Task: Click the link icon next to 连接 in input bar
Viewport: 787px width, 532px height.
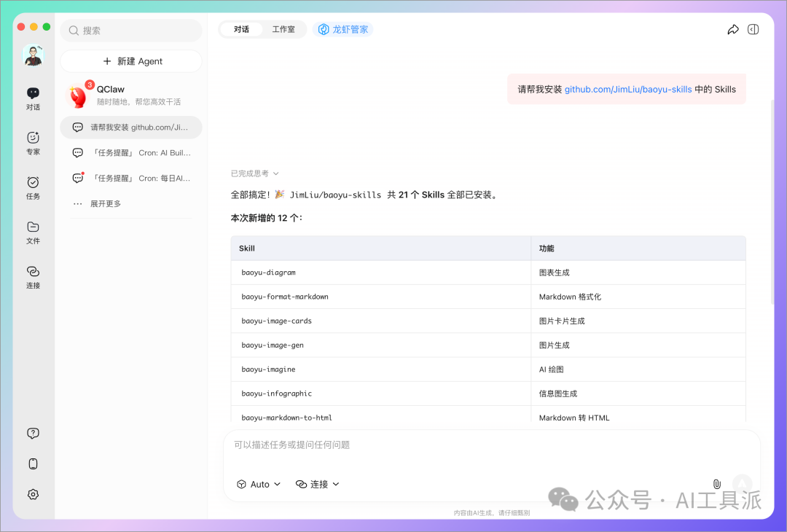Action: pos(301,485)
